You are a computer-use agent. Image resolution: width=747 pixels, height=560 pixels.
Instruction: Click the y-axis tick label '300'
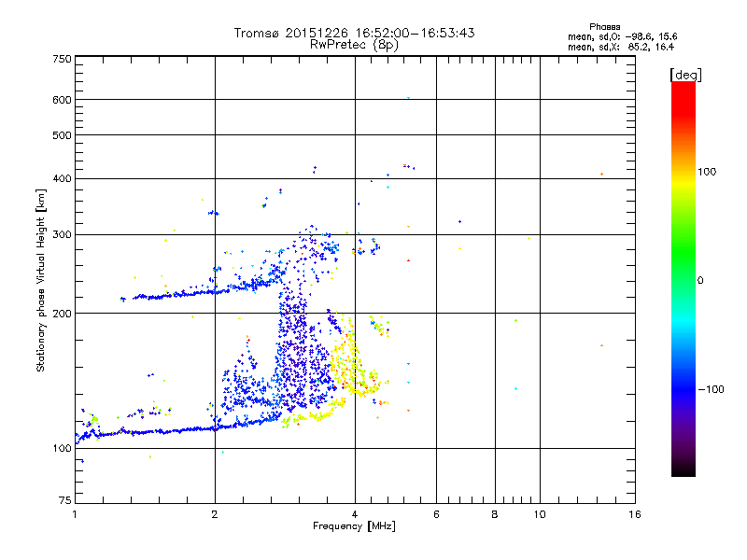click(x=62, y=235)
